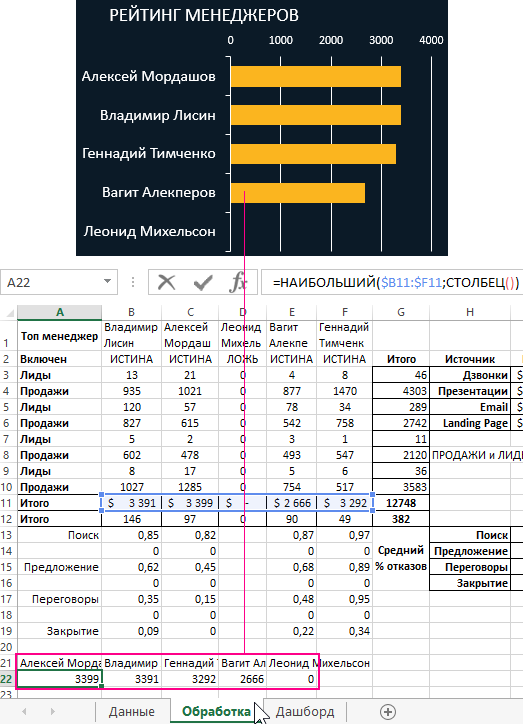This screenshot has width=523, height=724.
Task: Click 'Email' source cell
Action: click(470, 407)
